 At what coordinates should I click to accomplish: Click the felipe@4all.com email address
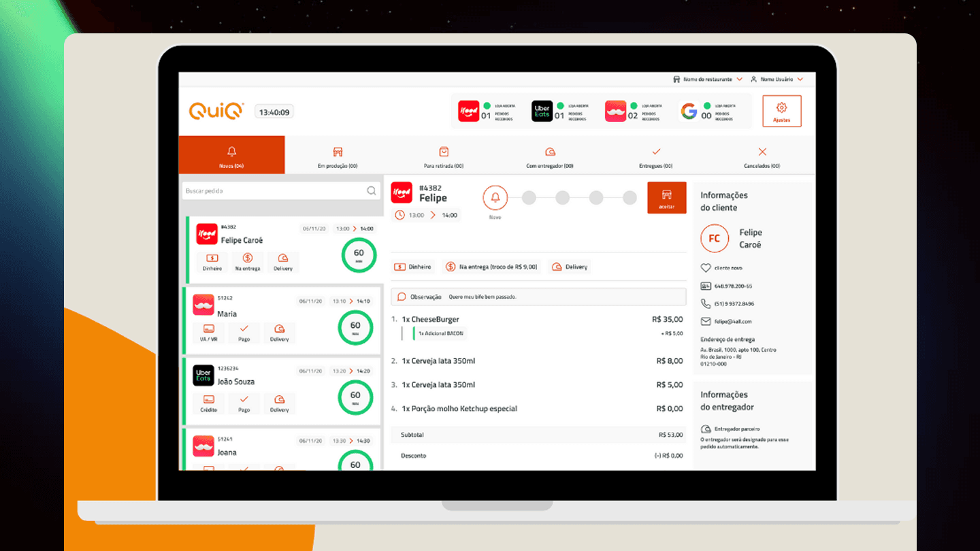pyautogui.click(x=732, y=322)
